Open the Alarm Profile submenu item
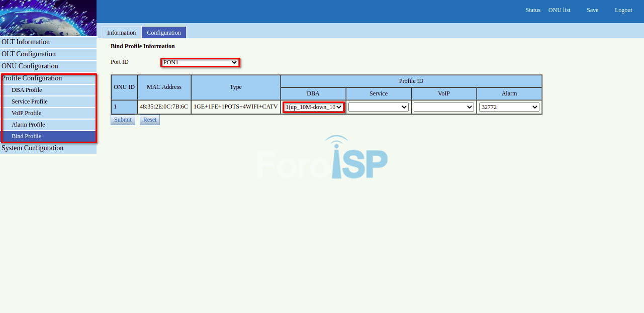The width and height of the screenshot is (644, 313). pyautogui.click(x=28, y=125)
